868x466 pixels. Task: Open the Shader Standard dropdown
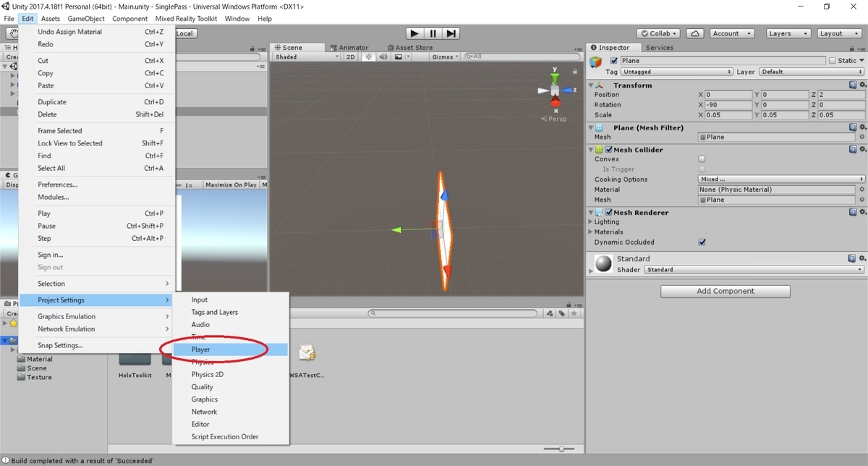754,269
